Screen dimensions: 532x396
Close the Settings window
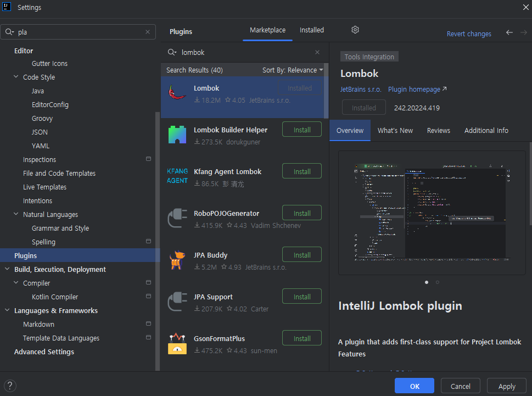coord(525,7)
